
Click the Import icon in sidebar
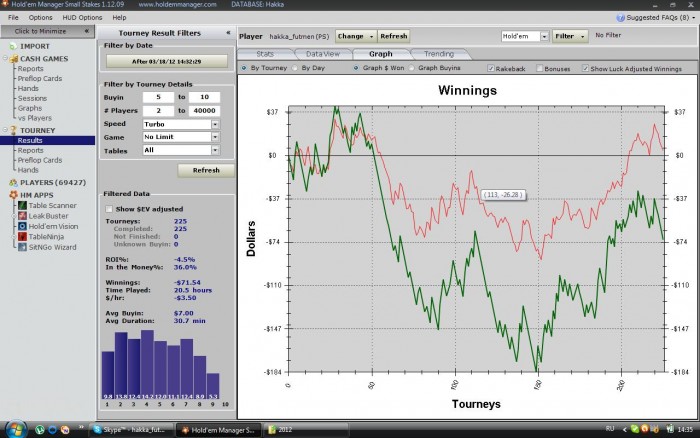13,46
